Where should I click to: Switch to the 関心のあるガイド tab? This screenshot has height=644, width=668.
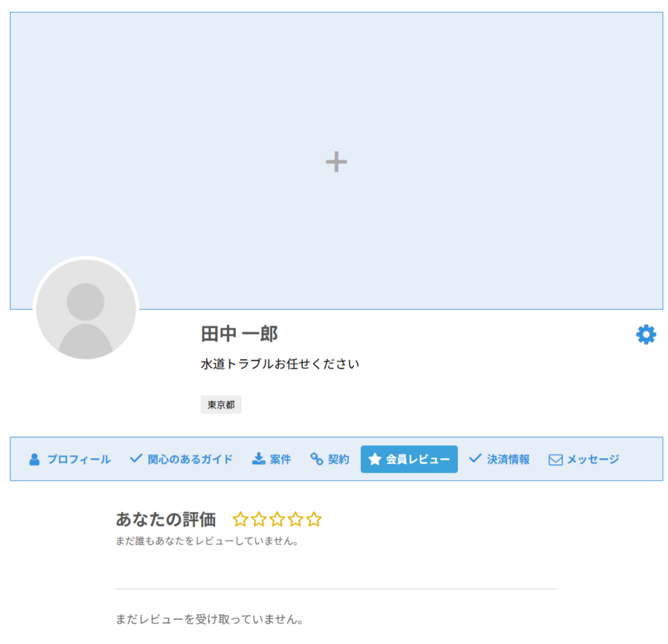tap(190, 459)
